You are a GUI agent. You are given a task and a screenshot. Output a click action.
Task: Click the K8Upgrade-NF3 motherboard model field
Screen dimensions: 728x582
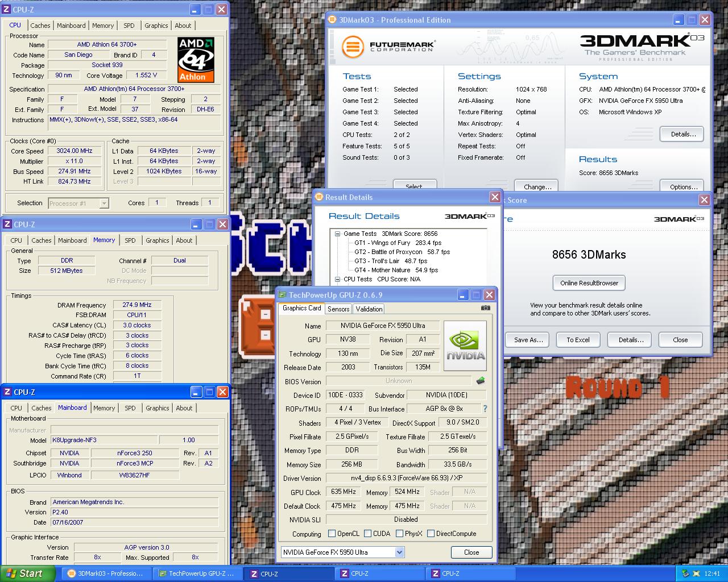pyautogui.click(x=104, y=440)
